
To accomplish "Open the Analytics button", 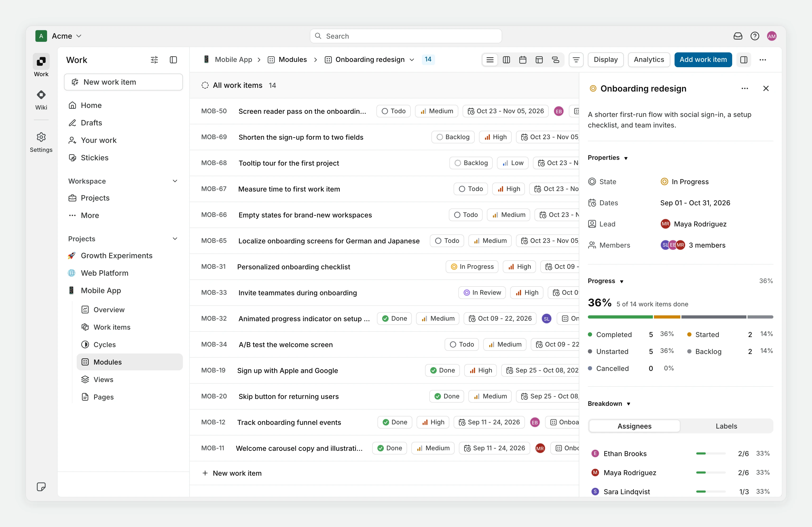I will pyautogui.click(x=649, y=60).
